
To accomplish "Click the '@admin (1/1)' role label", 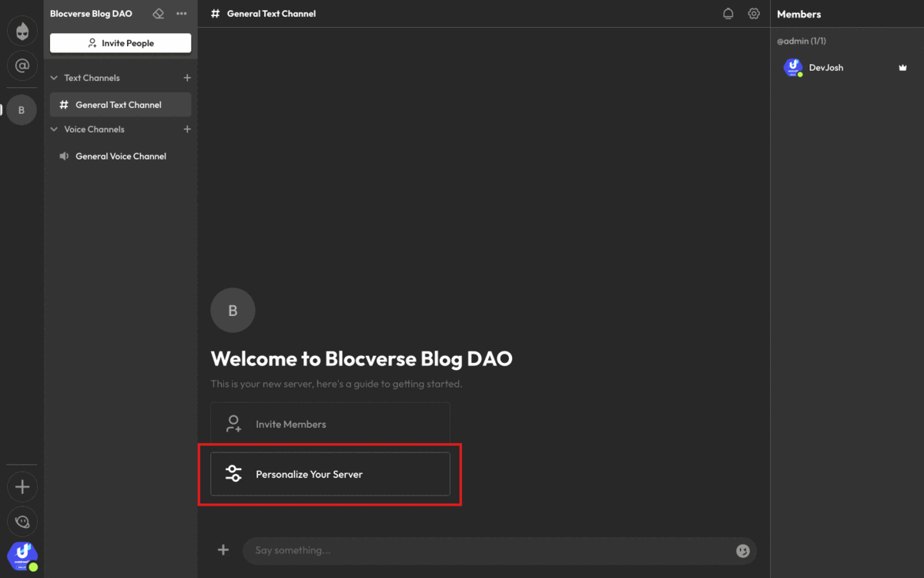I will (x=801, y=41).
